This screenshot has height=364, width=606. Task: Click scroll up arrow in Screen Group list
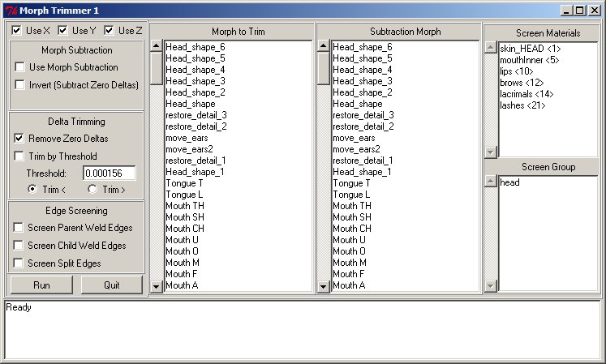[489, 182]
